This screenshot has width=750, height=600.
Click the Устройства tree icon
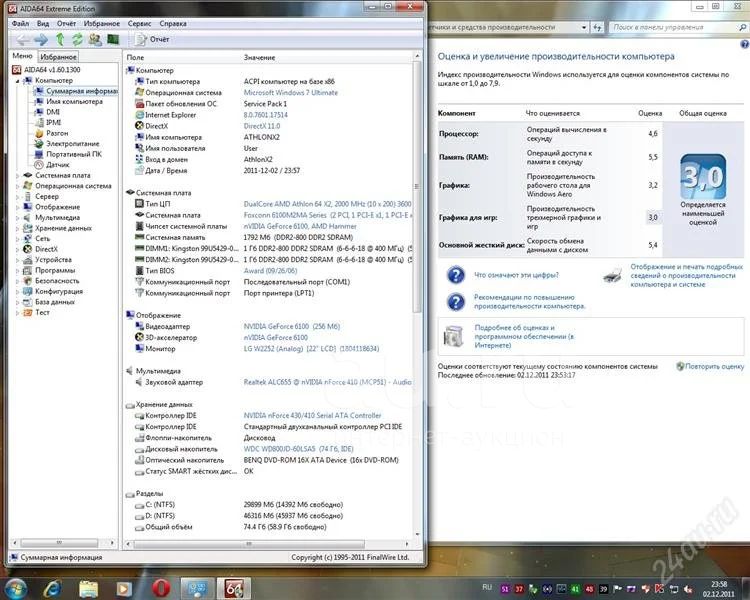pos(28,260)
